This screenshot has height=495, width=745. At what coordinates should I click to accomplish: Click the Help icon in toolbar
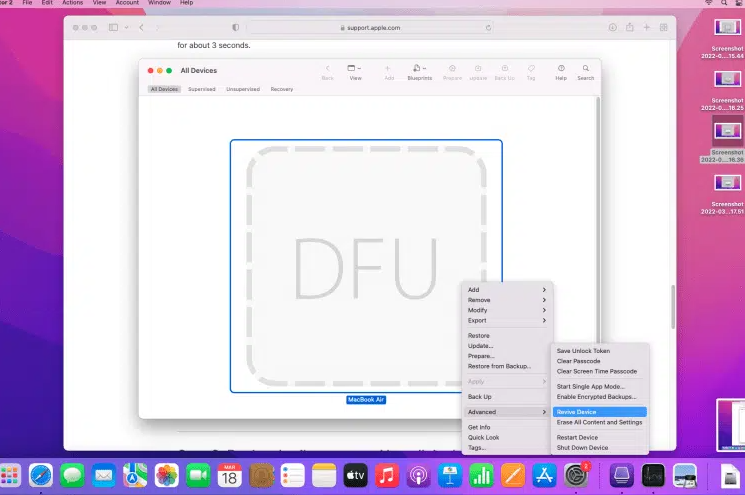coord(560,71)
